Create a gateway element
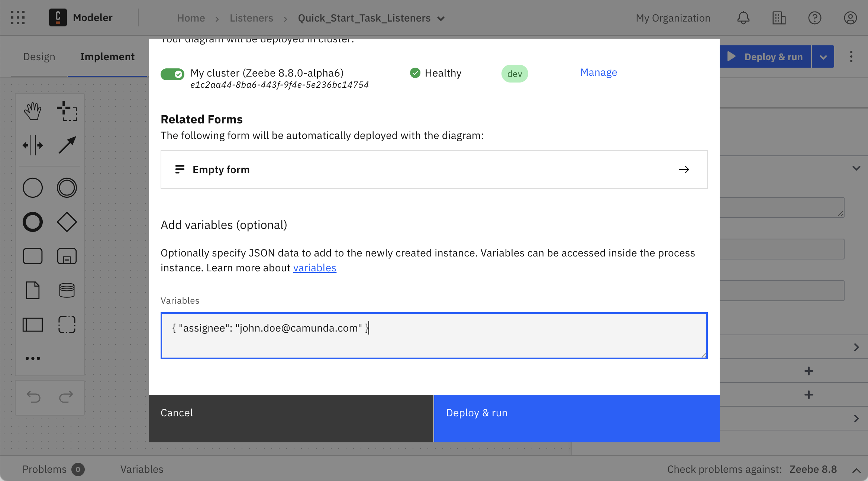The width and height of the screenshot is (868, 481). (67, 222)
